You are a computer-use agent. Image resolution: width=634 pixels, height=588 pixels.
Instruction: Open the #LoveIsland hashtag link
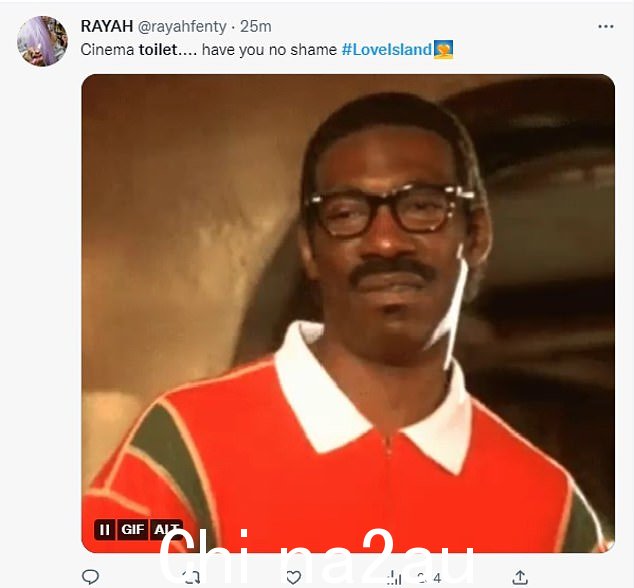tap(387, 50)
